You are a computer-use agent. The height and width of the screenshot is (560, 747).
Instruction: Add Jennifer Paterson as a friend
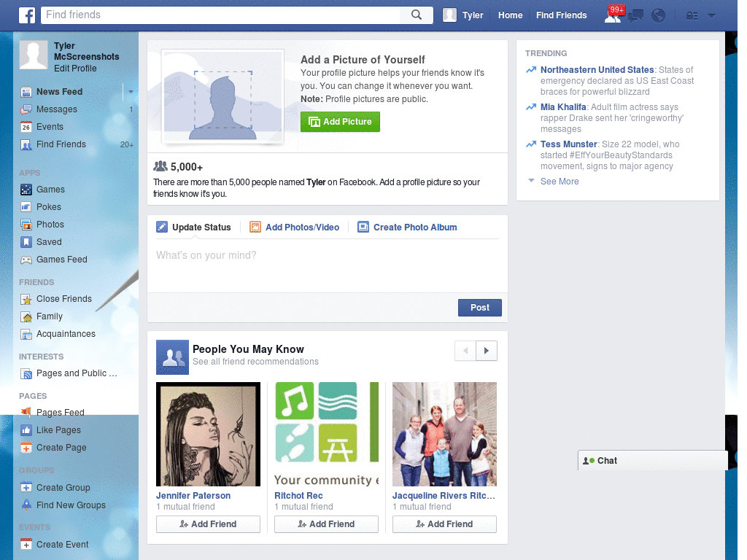click(x=208, y=524)
